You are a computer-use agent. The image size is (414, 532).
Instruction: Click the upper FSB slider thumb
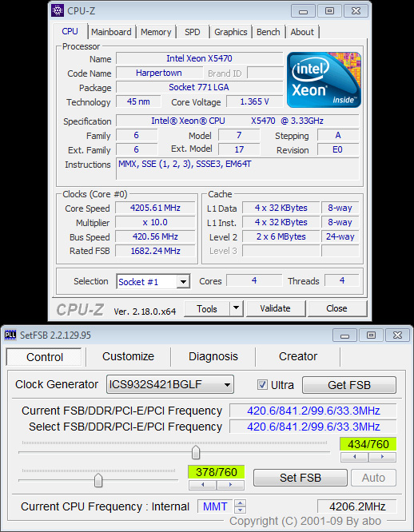click(x=196, y=452)
